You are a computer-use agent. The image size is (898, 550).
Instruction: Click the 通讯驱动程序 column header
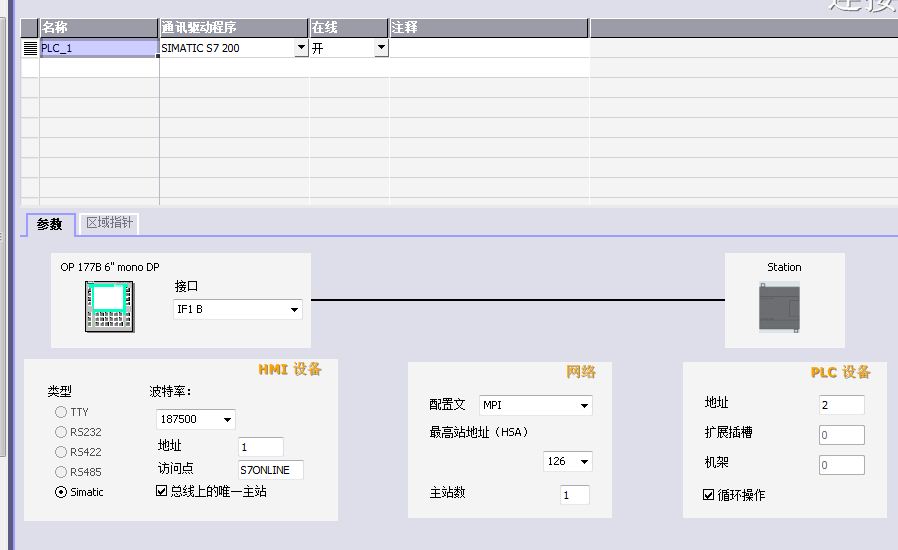[233, 28]
